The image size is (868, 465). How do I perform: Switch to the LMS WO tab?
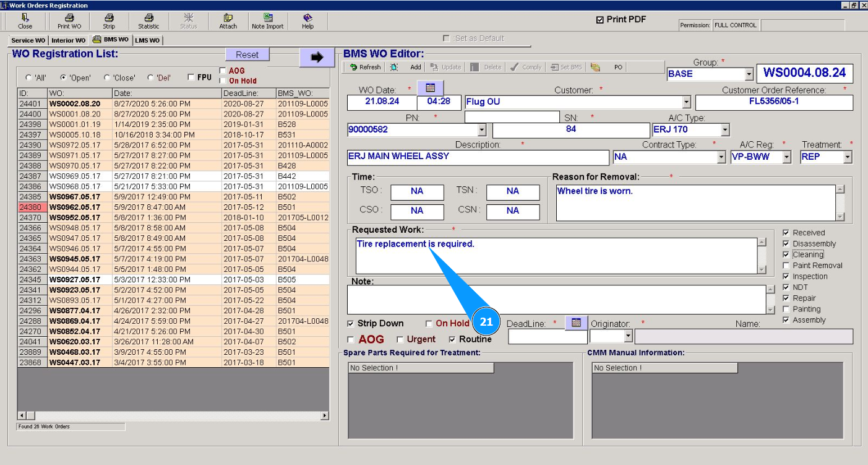(x=147, y=40)
